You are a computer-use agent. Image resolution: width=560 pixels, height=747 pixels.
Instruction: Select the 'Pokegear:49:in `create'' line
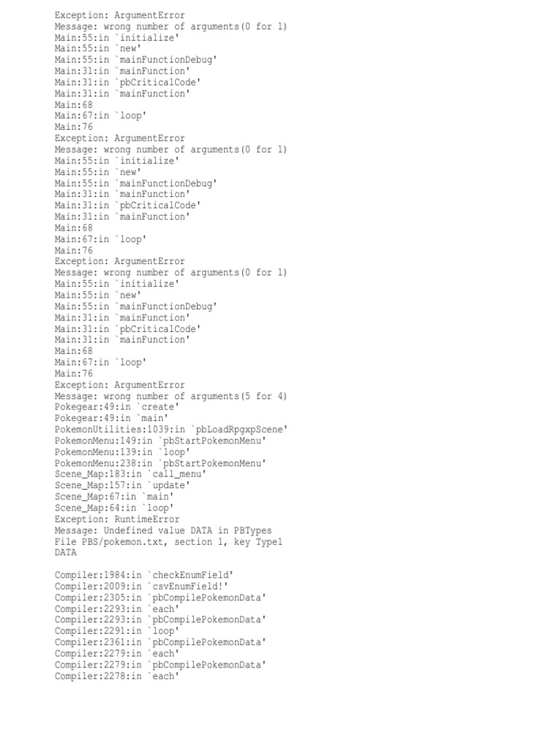click(117, 407)
